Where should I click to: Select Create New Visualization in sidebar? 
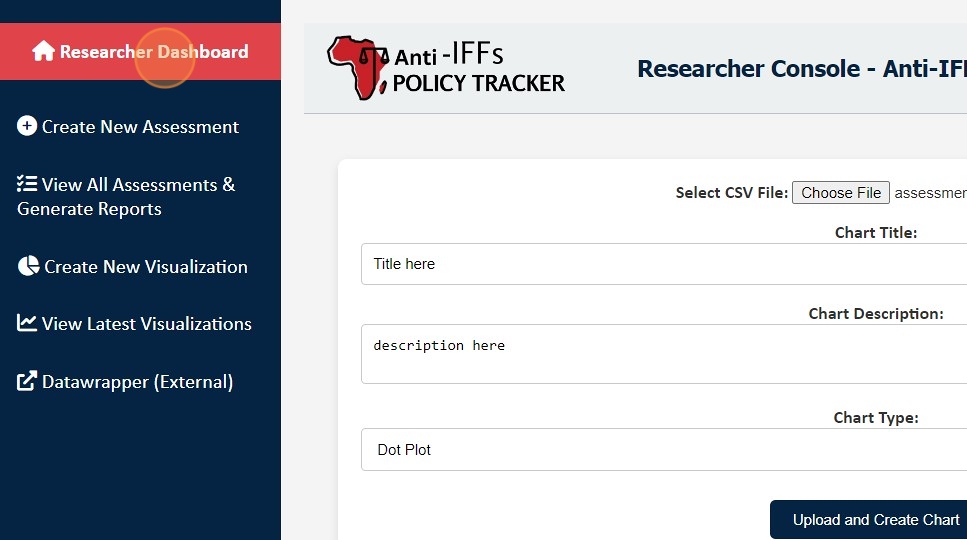[x=146, y=267]
